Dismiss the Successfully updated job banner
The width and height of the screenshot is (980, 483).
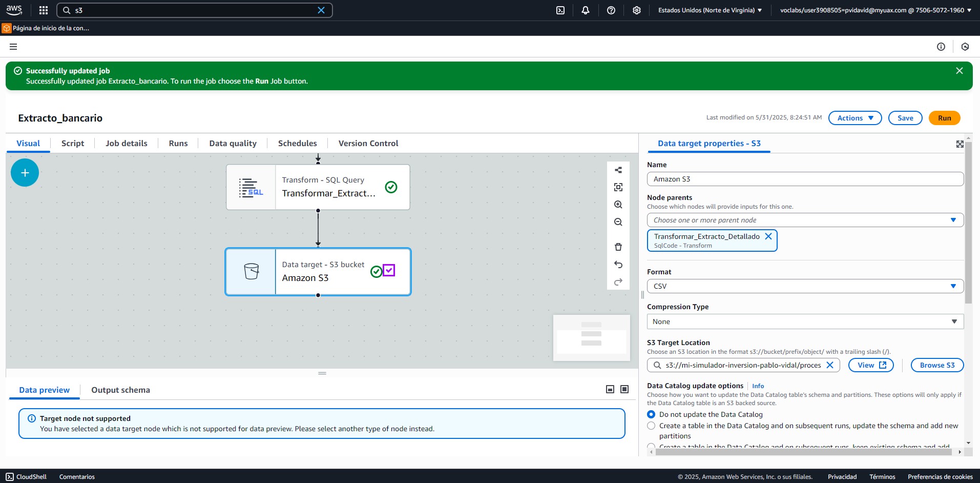pyautogui.click(x=960, y=71)
